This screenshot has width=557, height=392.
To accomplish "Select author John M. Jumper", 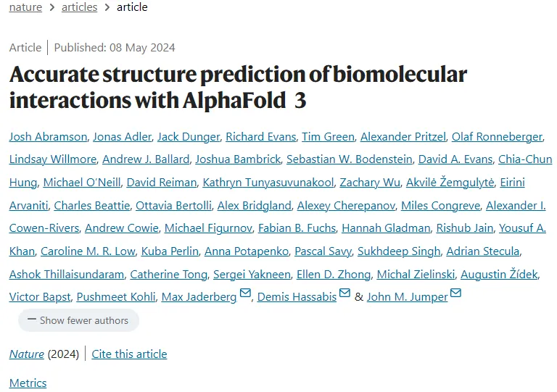I will point(407,296).
